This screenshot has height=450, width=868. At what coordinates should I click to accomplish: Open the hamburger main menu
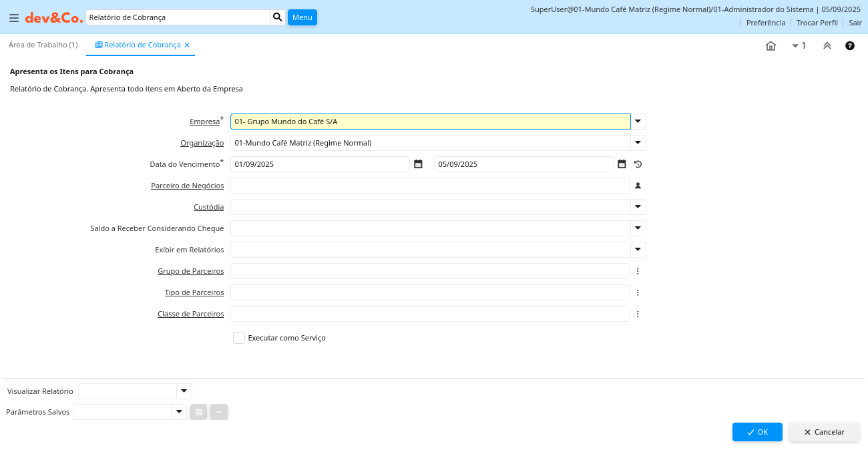pos(13,18)
